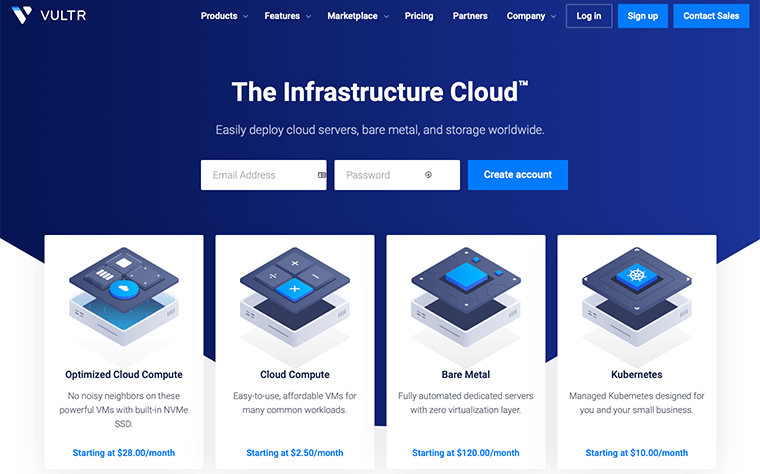Go to the Pricing page

tap(419, 16)
